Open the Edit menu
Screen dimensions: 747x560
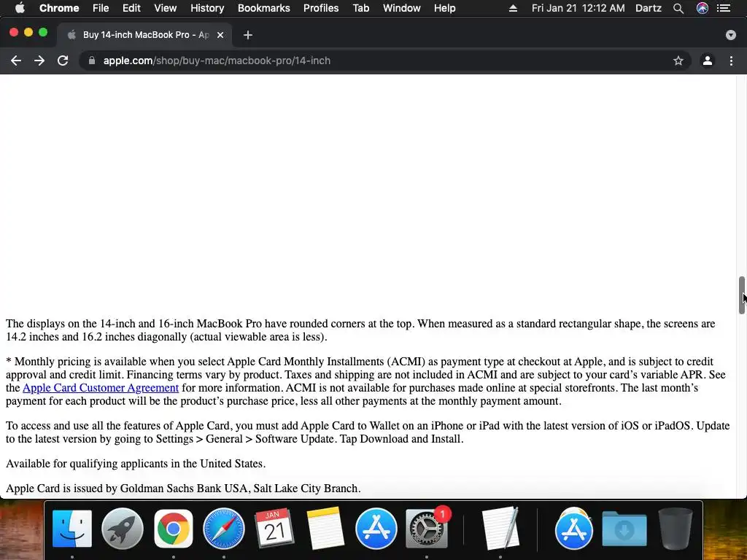point(131,8)
